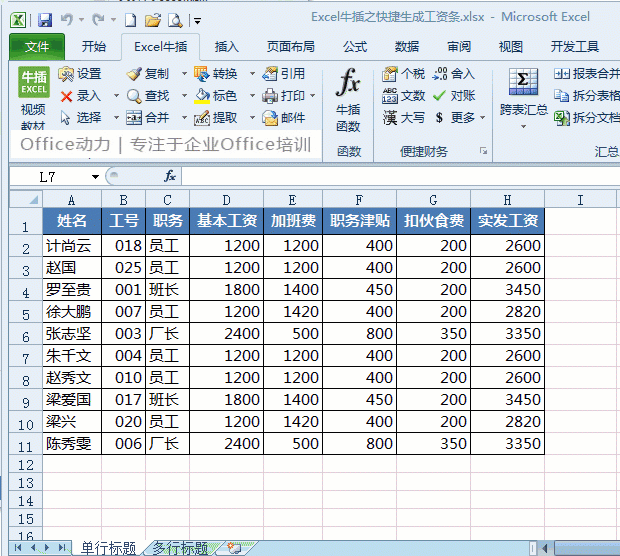The width and height of the screenshot is (620, 556).
Task: Expand the 标色 dropdown arrow
Action: point(252,96)
